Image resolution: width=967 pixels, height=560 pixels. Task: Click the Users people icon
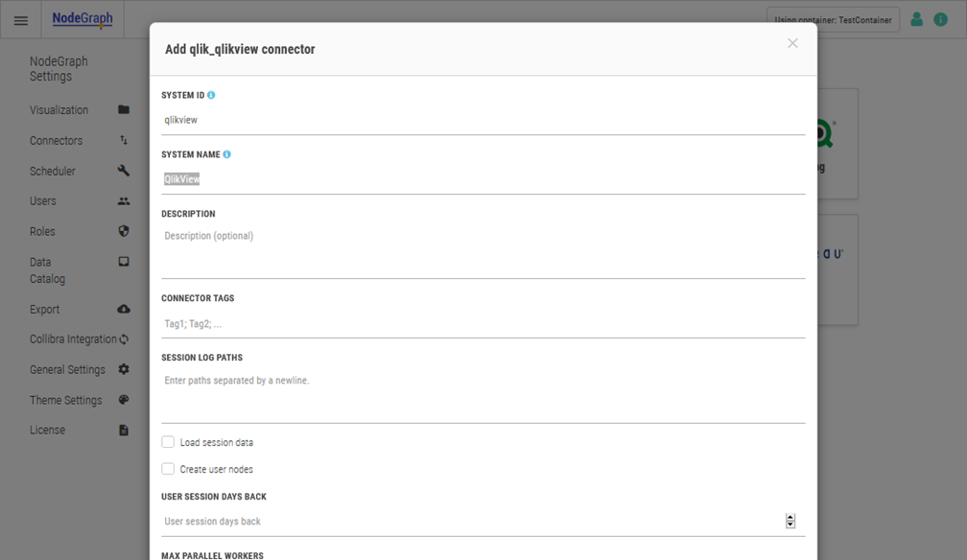tap(124, 201)
